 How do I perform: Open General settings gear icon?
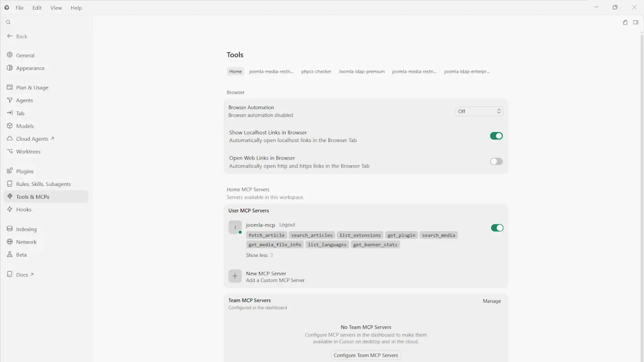click(9, 55)
